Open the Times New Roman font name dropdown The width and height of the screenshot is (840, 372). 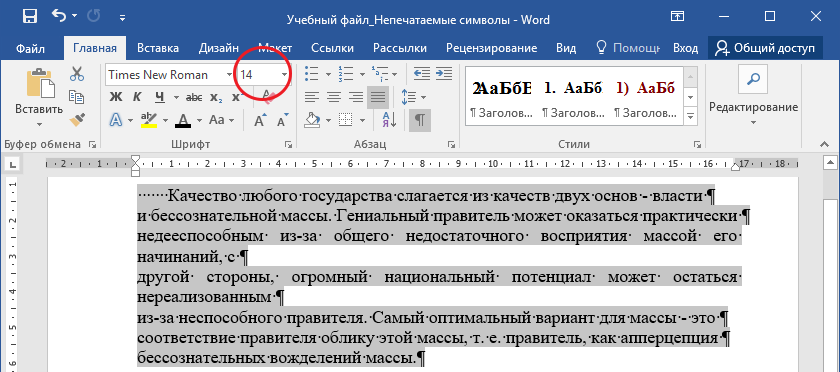pos(229,75)
